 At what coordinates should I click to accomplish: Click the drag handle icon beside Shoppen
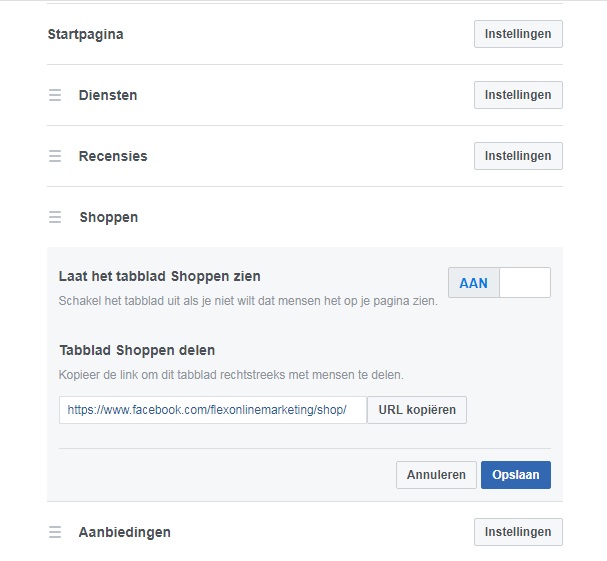[x=55, y=217]
